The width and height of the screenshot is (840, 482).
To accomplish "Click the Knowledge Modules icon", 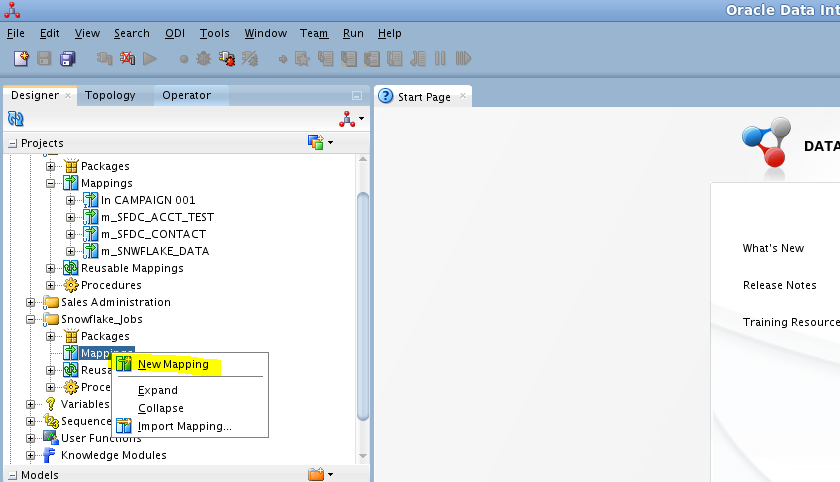I will 50,455.
